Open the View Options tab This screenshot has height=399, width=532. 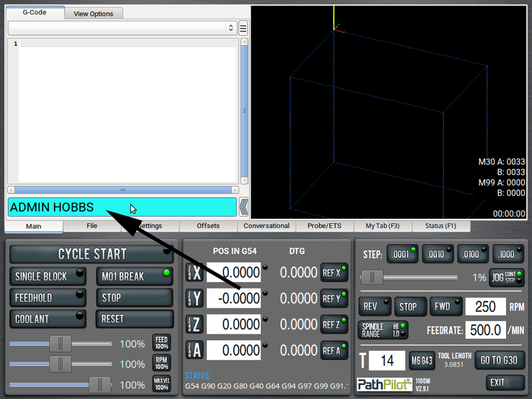(93, 13)
